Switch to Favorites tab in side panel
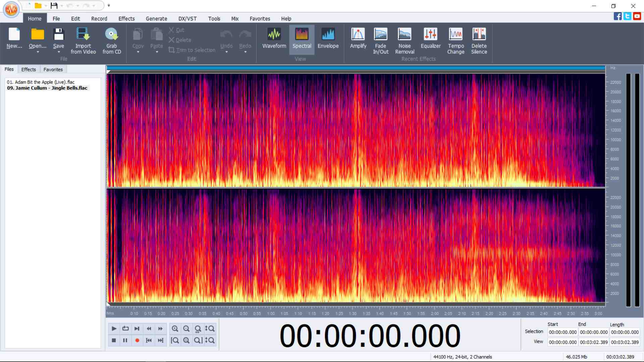Screen dimensions: 644x362 click(x=53, y=69)
